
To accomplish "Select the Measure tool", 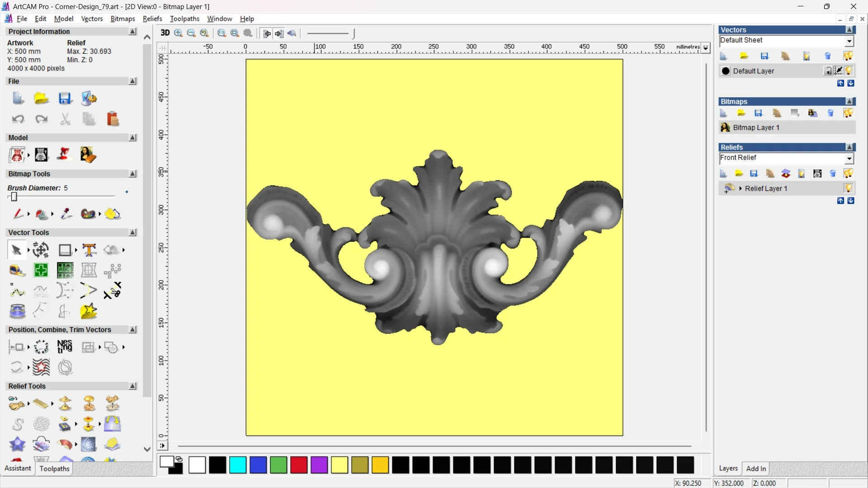I will pos(17,270).
